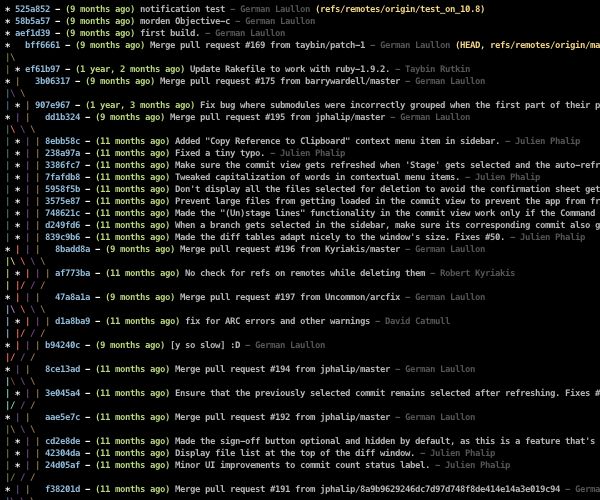Select commit hash bff6661

tap(42, 45)
